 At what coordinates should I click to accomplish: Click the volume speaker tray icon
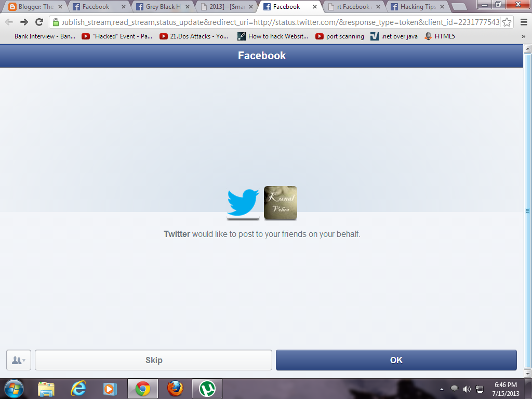pos(467,389)
